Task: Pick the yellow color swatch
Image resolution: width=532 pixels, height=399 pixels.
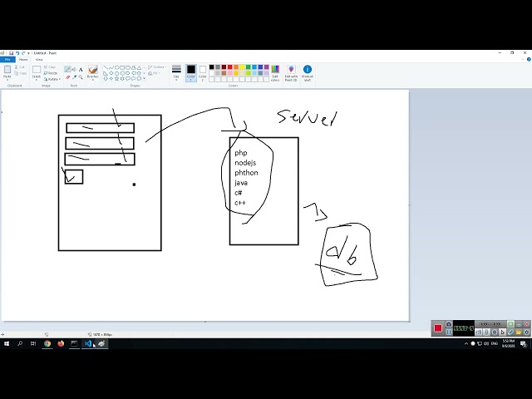Action: click(242, 67)
